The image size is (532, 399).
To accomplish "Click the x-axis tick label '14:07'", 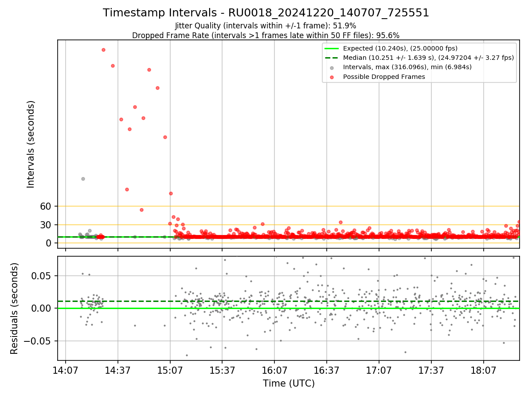I will pyautogui.click(x=66, y=370).
